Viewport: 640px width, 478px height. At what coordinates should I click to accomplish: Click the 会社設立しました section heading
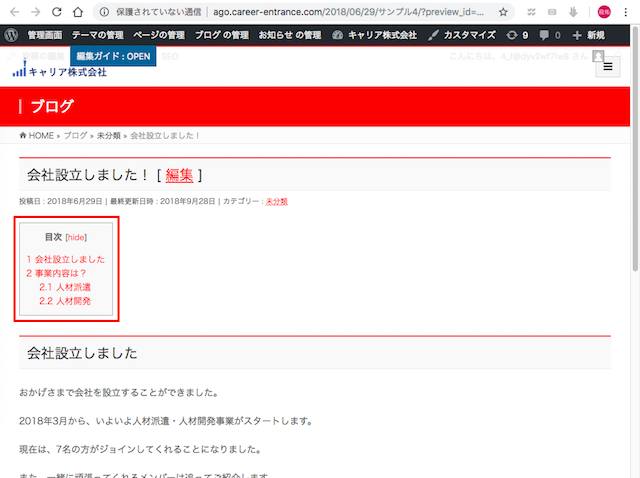82,353
